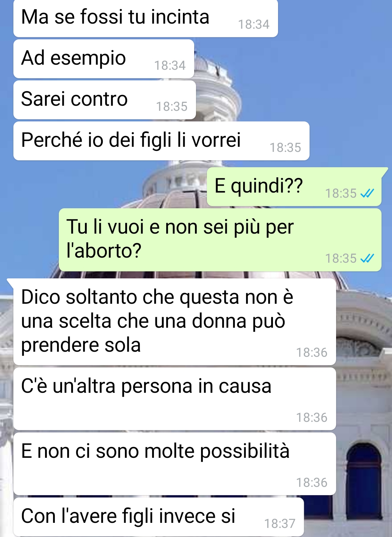Select the 'Perché io dei figli li vorrei' message
Image resolution: width=392 pixels, height=537 pixels.
(161, 141)
